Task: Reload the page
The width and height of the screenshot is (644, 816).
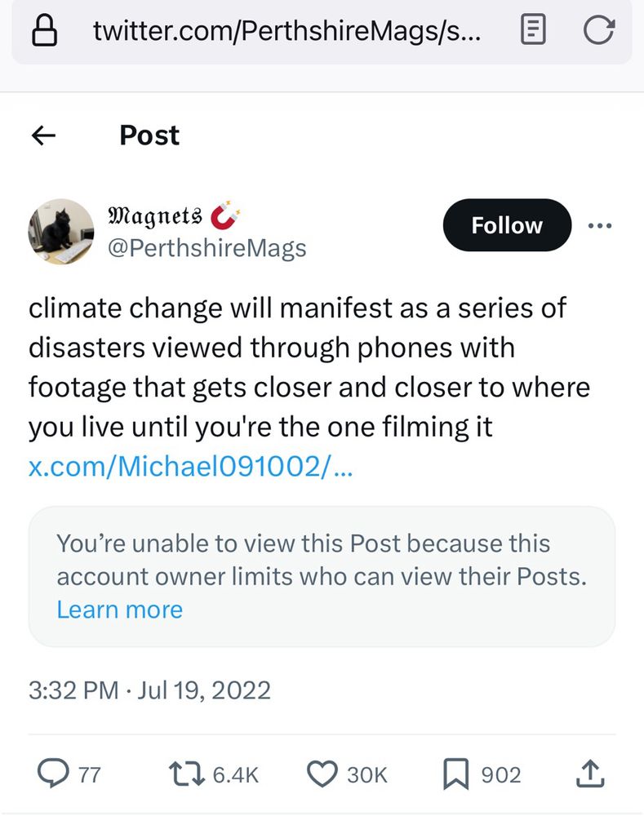Action: click(601, 30)
